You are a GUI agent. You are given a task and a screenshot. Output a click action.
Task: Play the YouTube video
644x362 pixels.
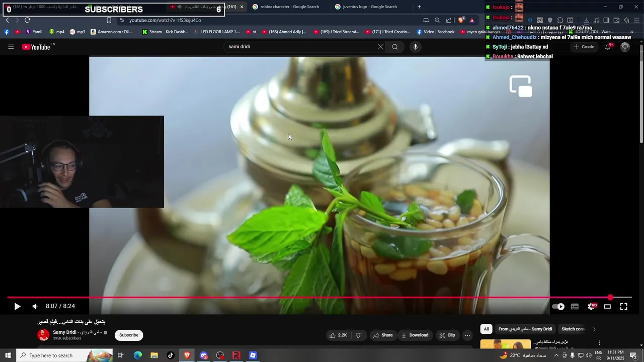coord(17,306)
